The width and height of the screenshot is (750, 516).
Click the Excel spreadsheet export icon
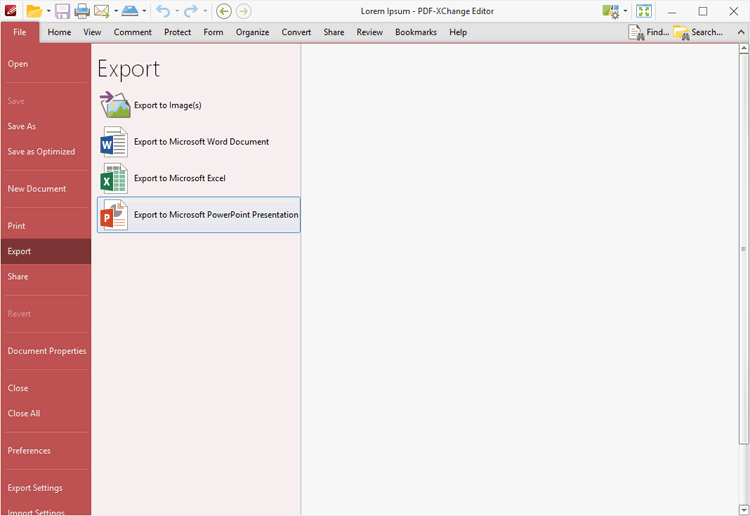[114, 178]
